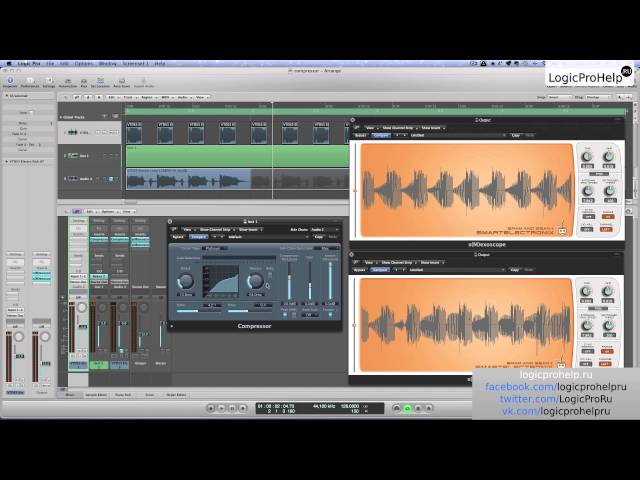Open the Circuit Type dropdown in the Compressor

[216, 248]
